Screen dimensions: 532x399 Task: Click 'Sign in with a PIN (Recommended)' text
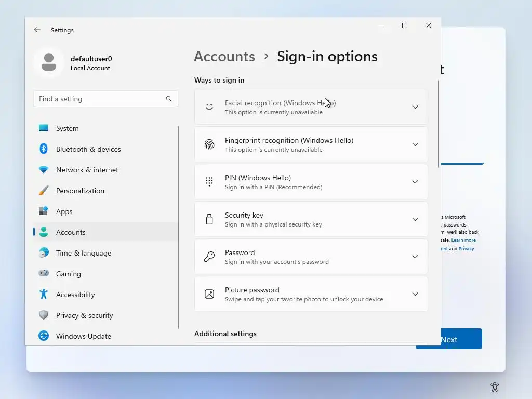(273, 187)
